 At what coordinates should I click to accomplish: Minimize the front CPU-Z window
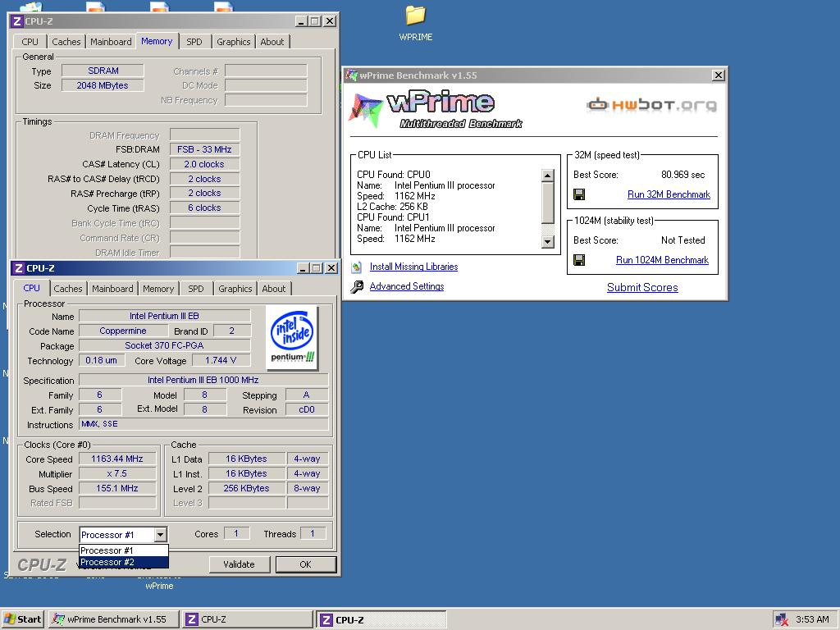(303, 268)
